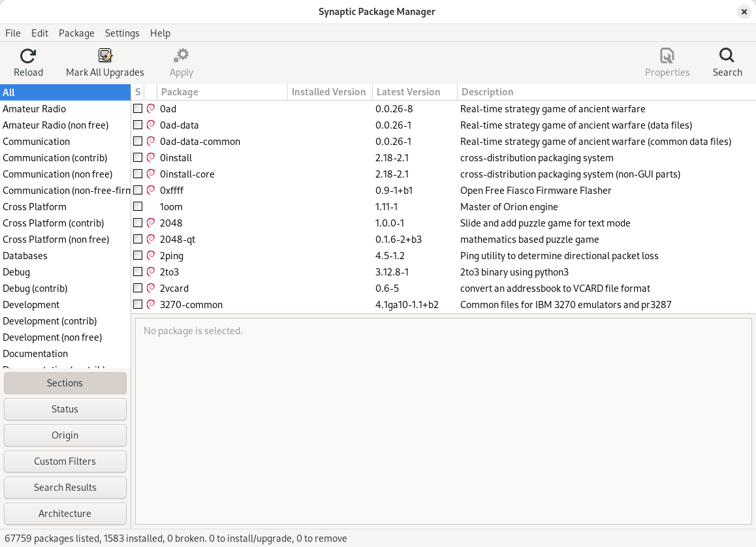Select the Amateur Radio (non free) section
The image size is (756, 547).
coord(65,125)
